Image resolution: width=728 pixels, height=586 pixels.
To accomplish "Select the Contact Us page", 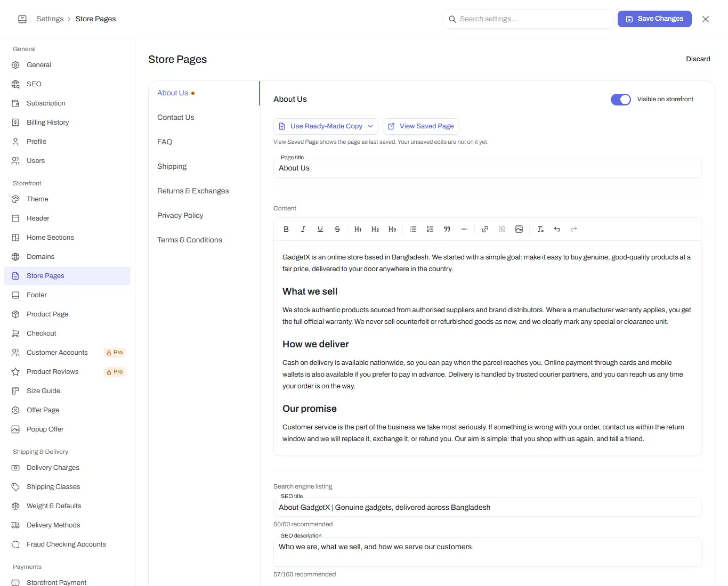I will pos(204,118).
